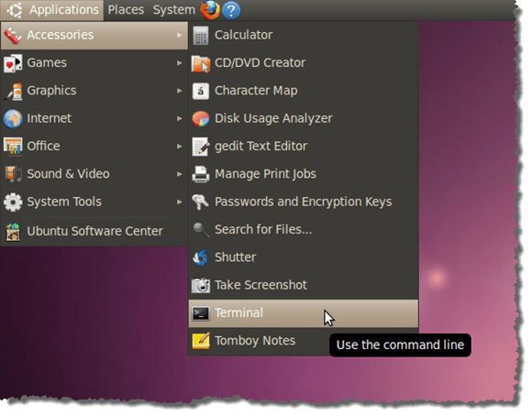
Task: Click the Internet globe icon
Action: [13, 119]
